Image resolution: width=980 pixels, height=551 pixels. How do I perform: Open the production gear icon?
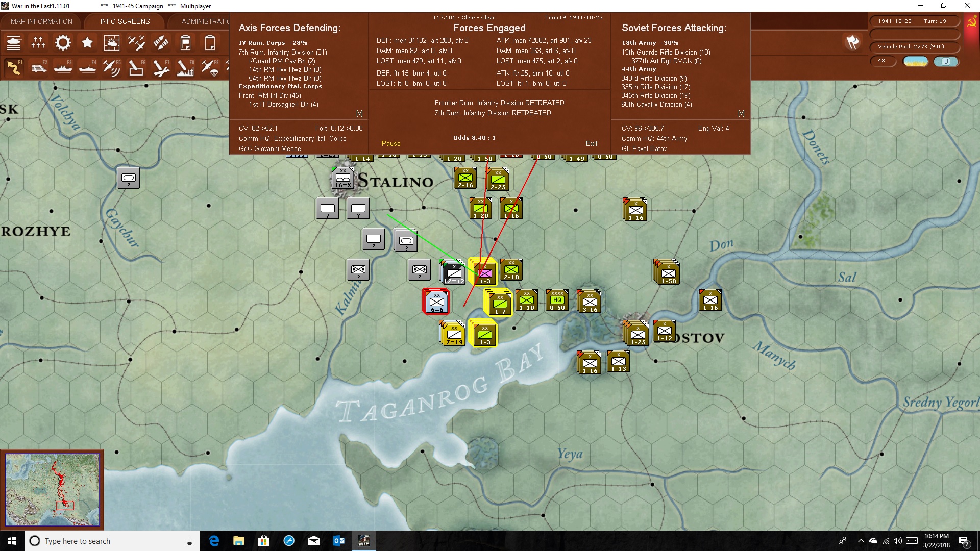click(63, 43)
